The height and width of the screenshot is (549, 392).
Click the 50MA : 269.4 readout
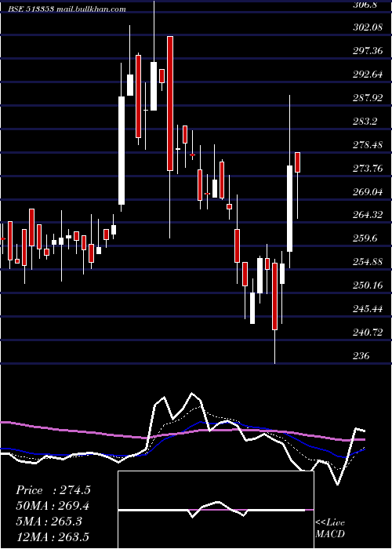[x=53, y=506]
